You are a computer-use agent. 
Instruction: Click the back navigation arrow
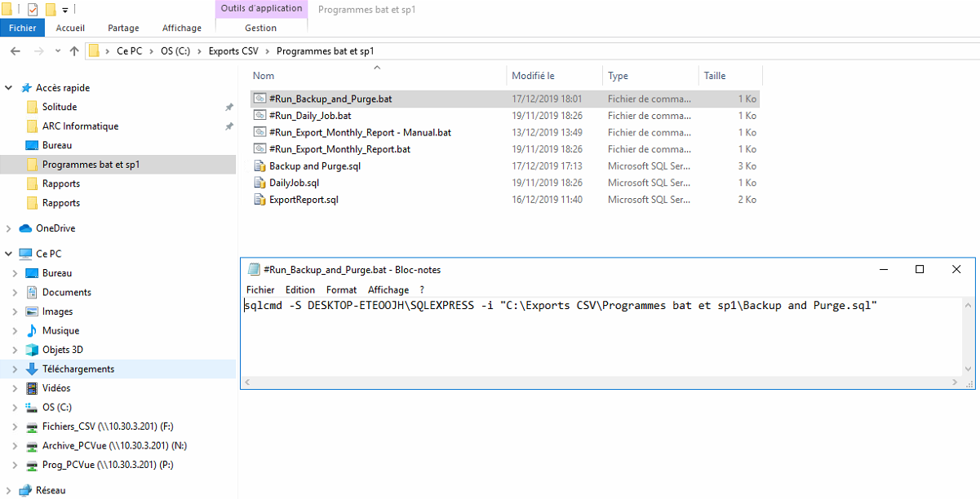15,51
